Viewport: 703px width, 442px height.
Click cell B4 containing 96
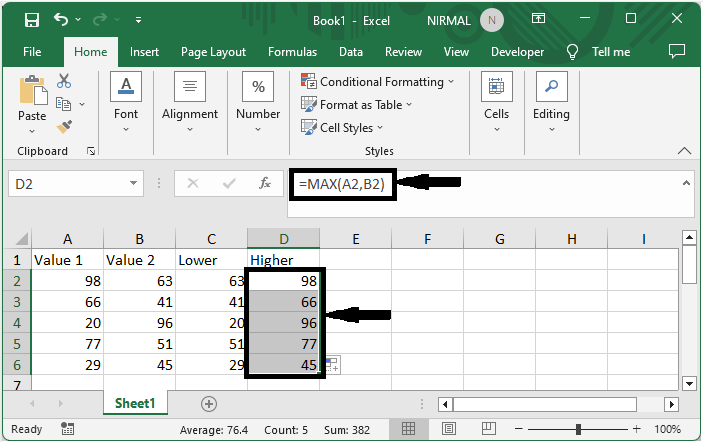click(139, 323)
